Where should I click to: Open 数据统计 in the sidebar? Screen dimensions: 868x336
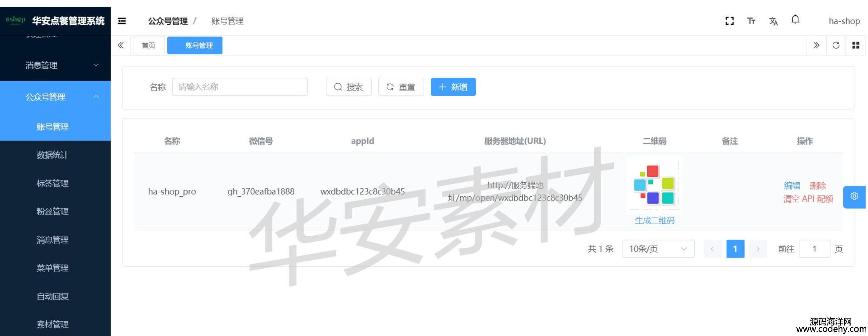pos(55,155)
